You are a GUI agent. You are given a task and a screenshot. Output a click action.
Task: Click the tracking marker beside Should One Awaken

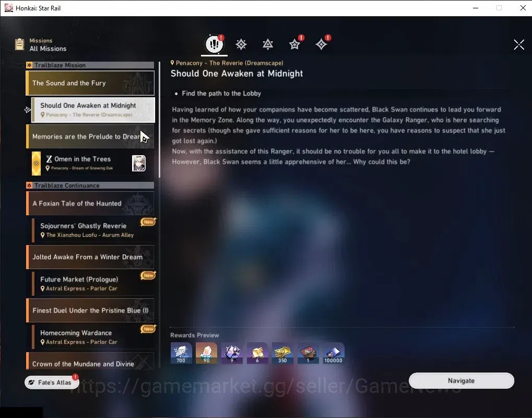28,110
